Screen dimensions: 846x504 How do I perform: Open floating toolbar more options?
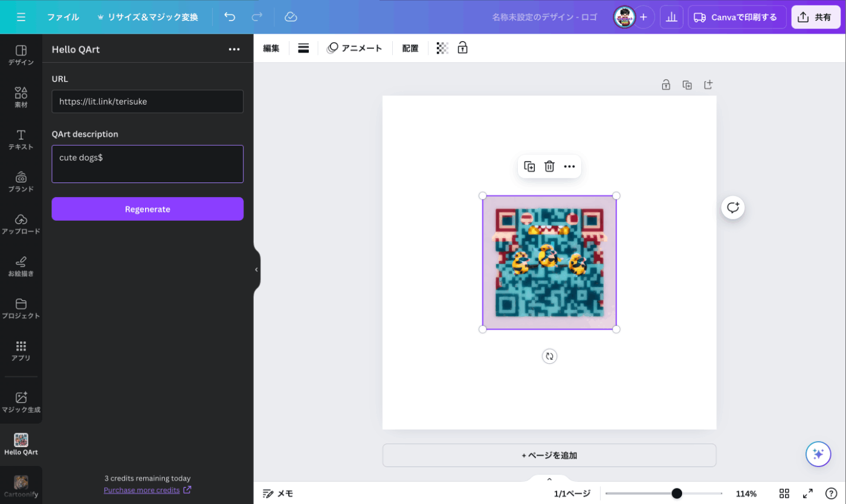pyautogui.click(x=569, y=166)
